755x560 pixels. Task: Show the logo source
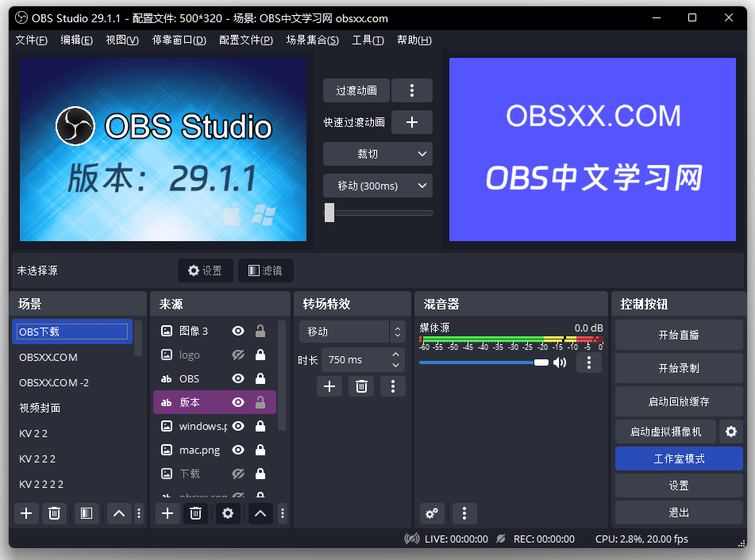(238, 355)
